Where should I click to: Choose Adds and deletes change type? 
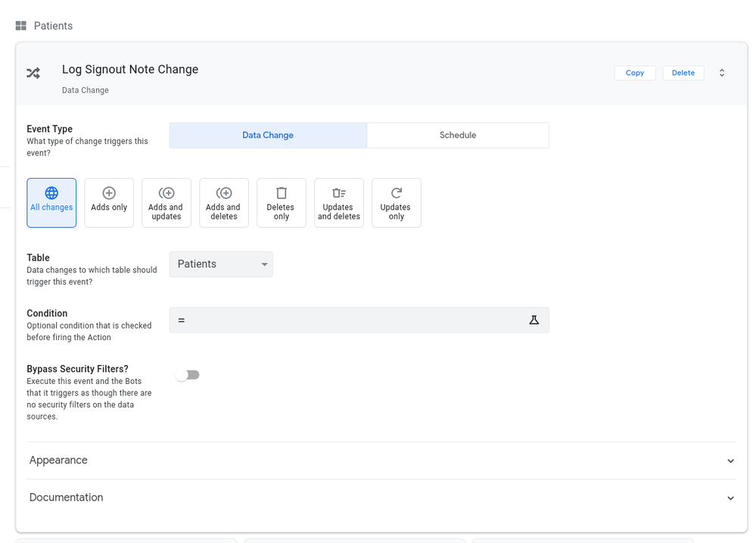click(224, 203)
